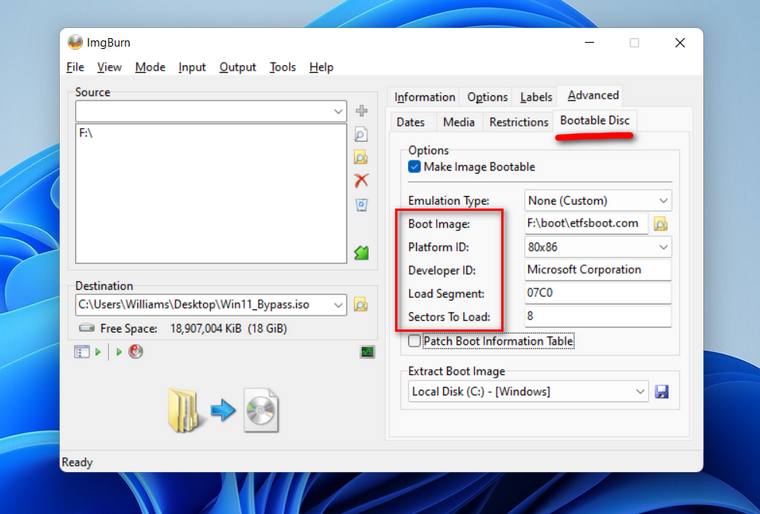Open the Output menu
Image resolution: width=760 pixels, height=514 pixels.
click(238, 67)
